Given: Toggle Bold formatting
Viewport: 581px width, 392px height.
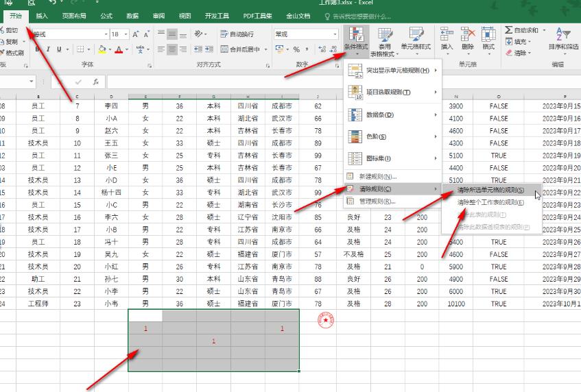Looking at the screenshot, I should [37, 49].
